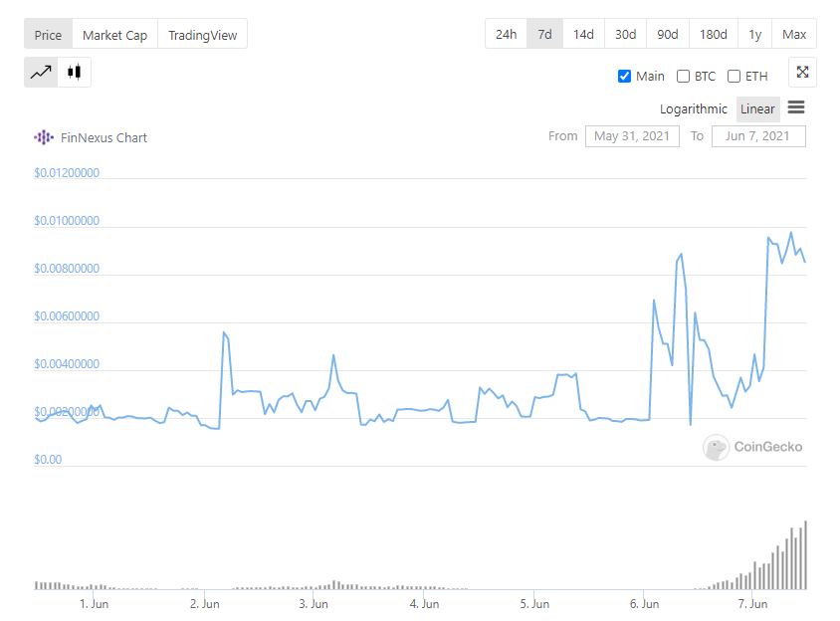Edit the To date Jun 7, 2021

(x=758, y=136)
